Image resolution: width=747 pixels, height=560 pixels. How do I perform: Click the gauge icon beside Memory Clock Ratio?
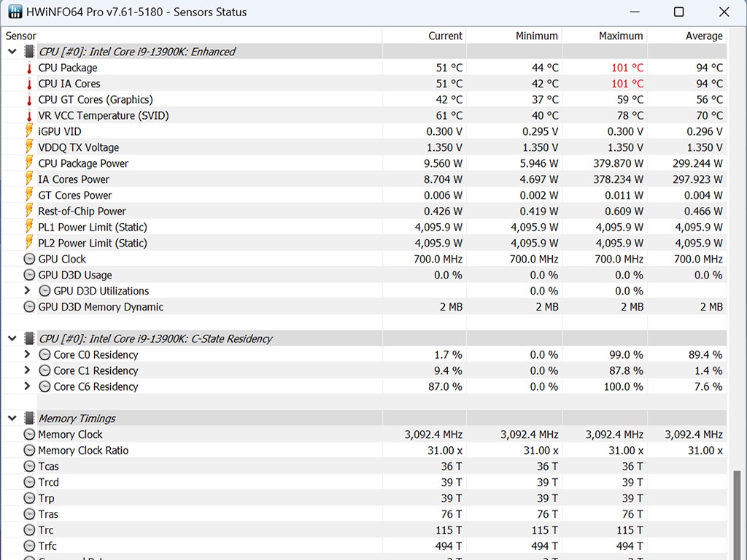click(x=29, y=451)
